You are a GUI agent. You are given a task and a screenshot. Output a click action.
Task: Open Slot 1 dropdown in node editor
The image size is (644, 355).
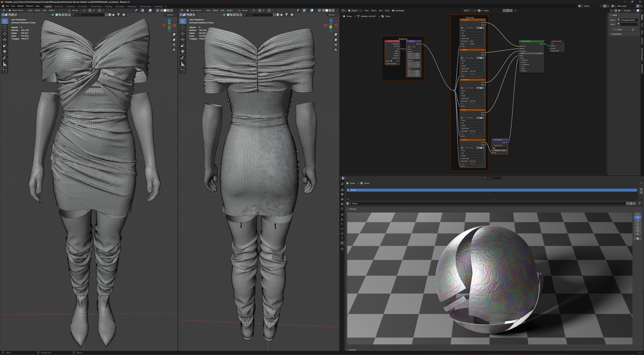[x=470, y=11]
